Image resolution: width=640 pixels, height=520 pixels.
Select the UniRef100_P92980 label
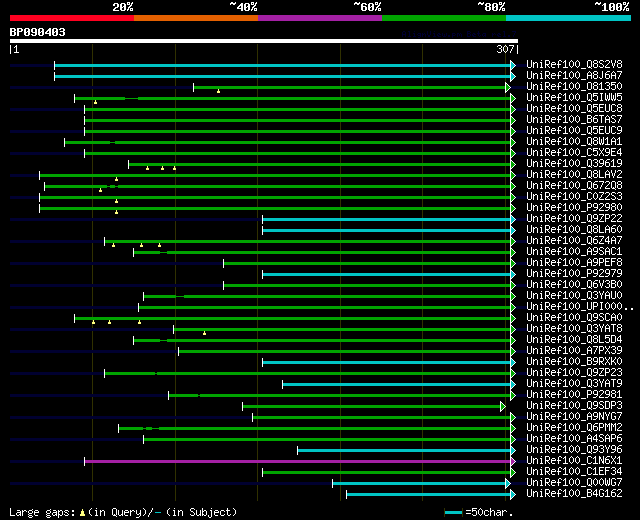(574, 208)
